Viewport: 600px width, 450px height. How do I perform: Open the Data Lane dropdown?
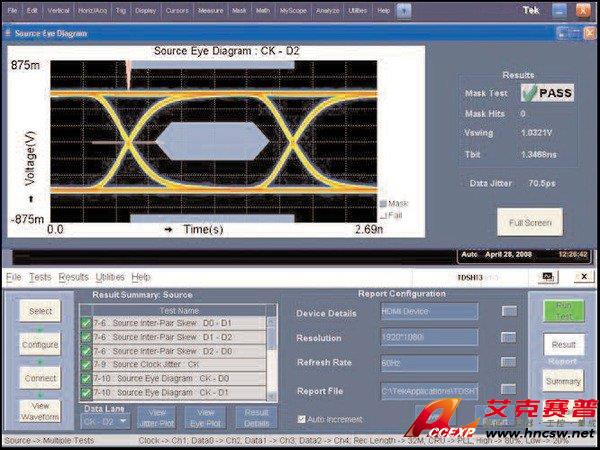pos(104,422)
